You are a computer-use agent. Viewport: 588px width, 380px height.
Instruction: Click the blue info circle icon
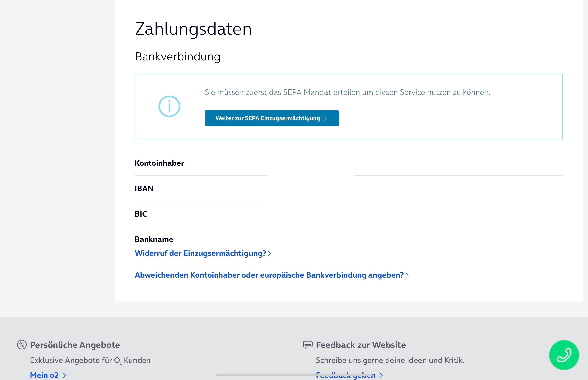(169, 107)
